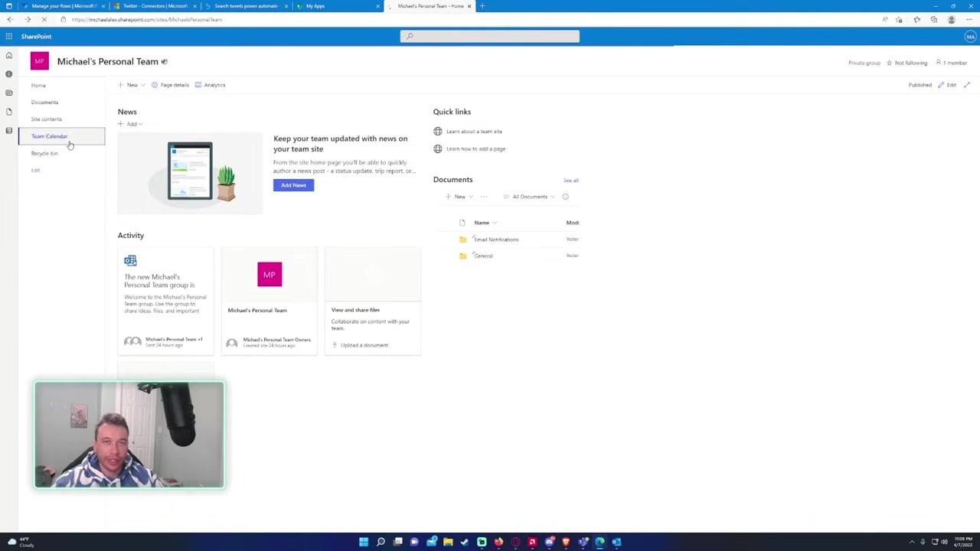
Task: Open the All Documents view dropdown
Action: (x=529, y=197)
